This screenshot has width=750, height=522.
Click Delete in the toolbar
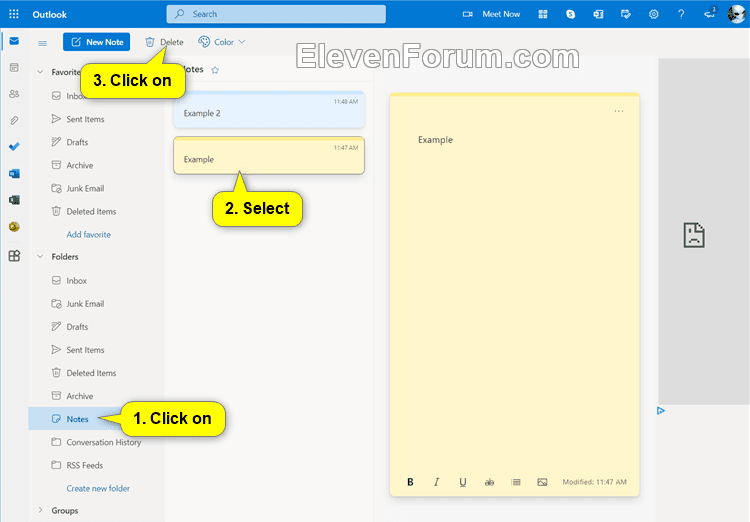164,42
